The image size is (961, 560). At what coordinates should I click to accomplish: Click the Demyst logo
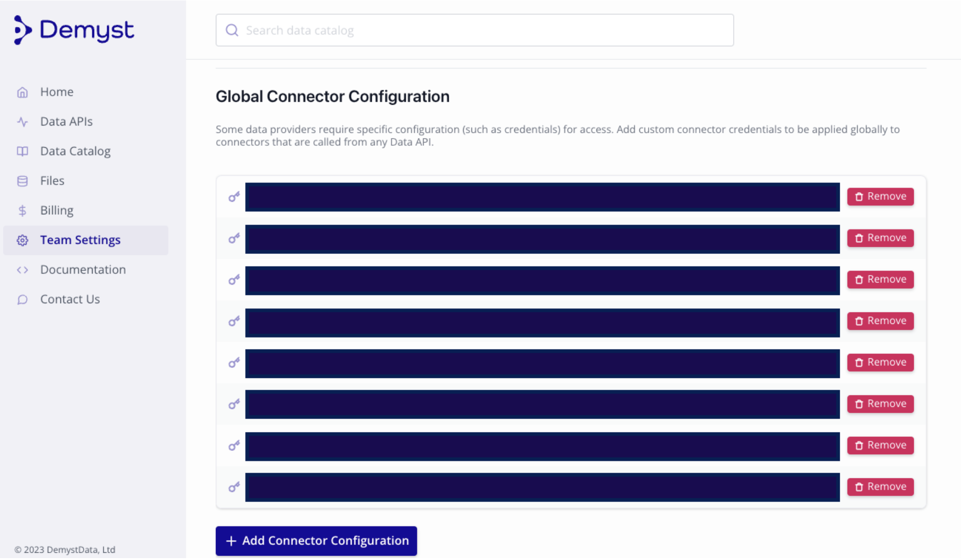pyautogui.click(x=74, y=30)
